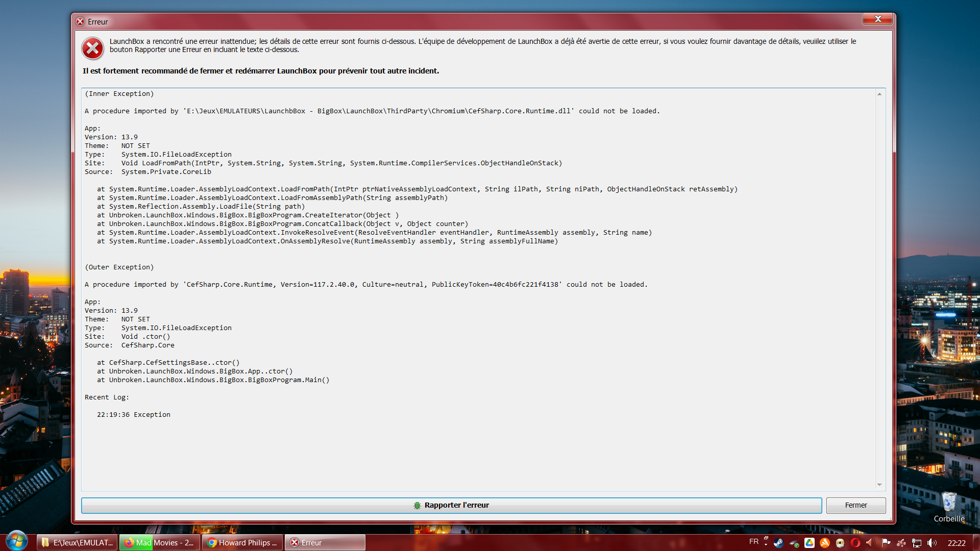Click the Safely Remove Hardware tray icon
The width and height of the screenshot is (980, 551).
(x=794, y=543)
